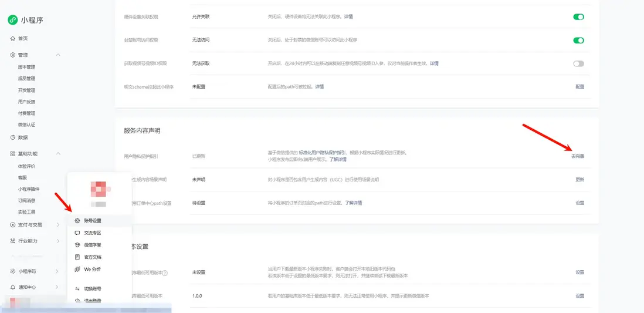
Task: Select 小程序插件 in the sidebar
Action: [29, 189]
